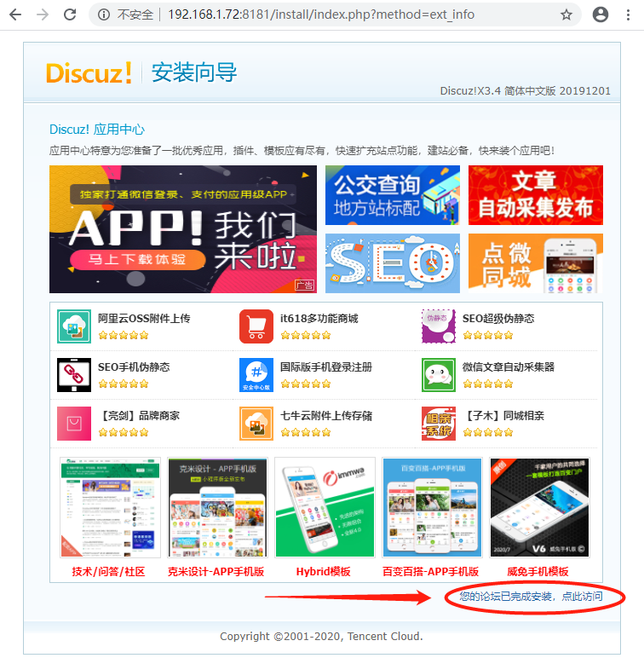Go back to the previous page
Viewport: 644px width, 658px height.
15,14
